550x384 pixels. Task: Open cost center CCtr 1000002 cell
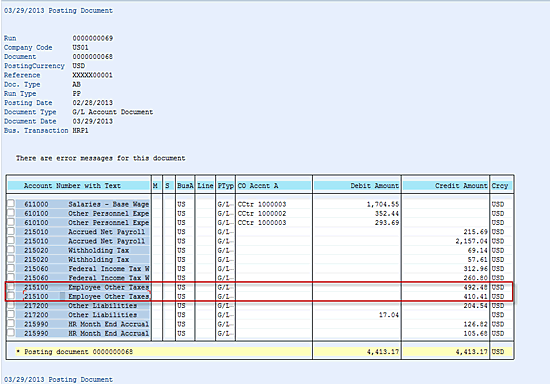pyautogui.click(x=262, y=213)
